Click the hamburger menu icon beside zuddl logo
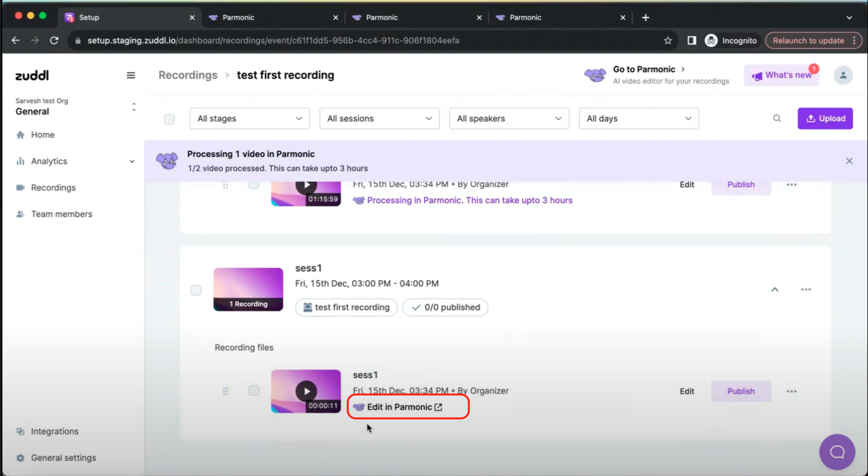 131,75
